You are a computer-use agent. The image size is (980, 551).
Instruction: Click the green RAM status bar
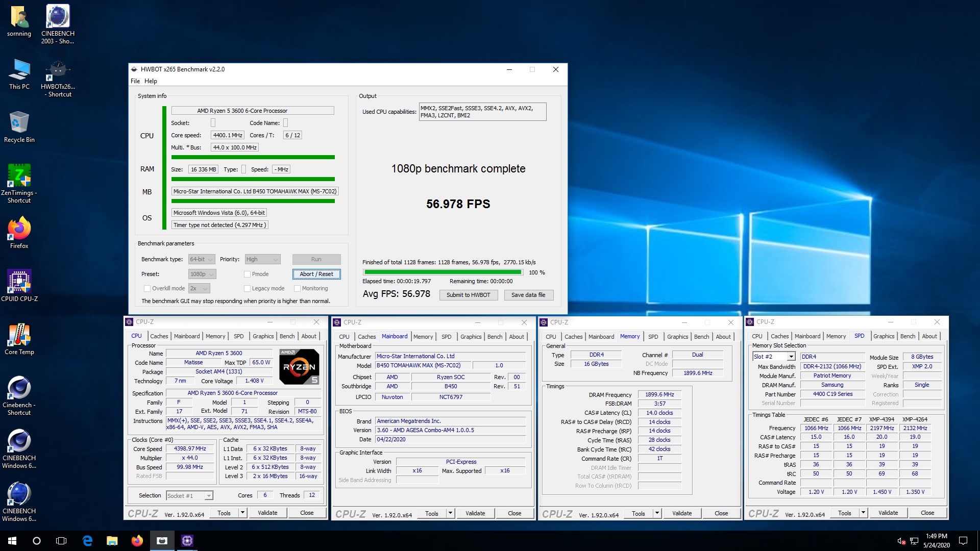point(253,179)
